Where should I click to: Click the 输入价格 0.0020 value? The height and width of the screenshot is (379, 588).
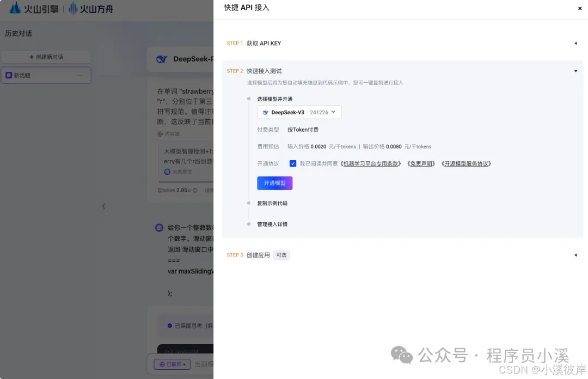pos(318,146)
